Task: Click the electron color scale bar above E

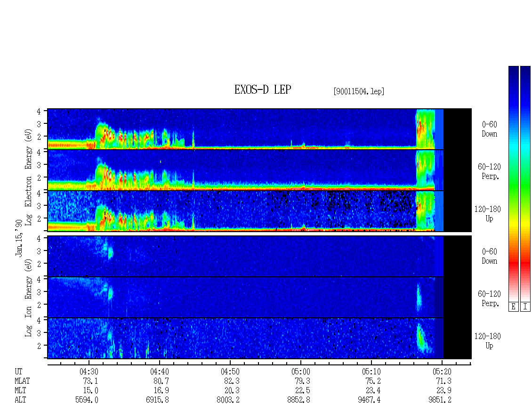Action: [x=513, y=184]
